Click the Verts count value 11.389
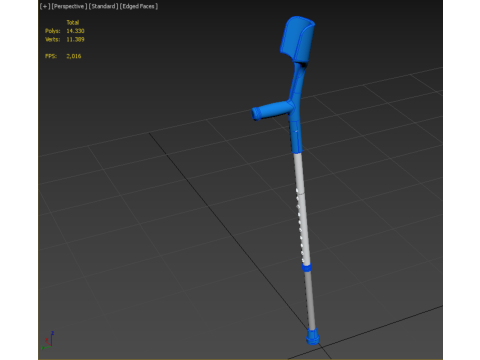 75,39
